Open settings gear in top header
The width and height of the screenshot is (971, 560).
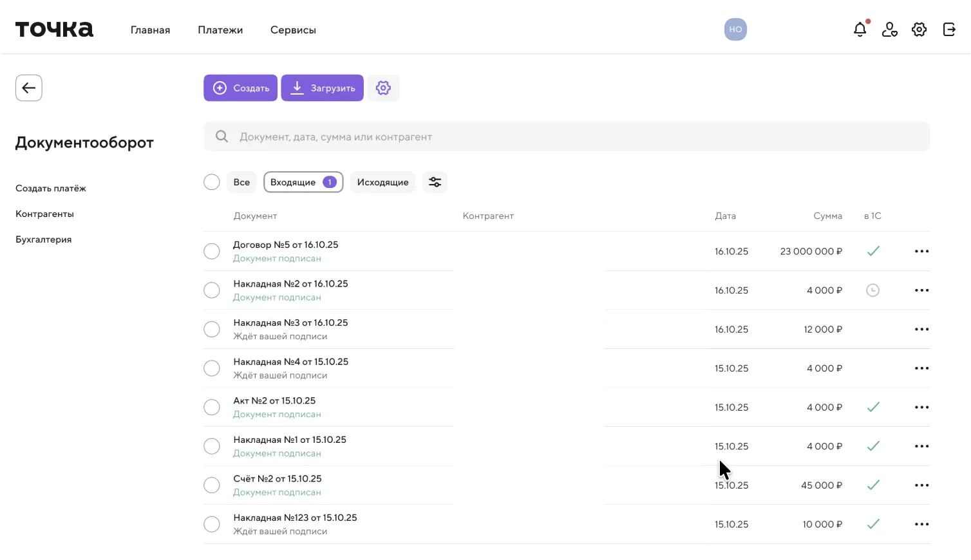pyautogui.click(x=919, y=30)
